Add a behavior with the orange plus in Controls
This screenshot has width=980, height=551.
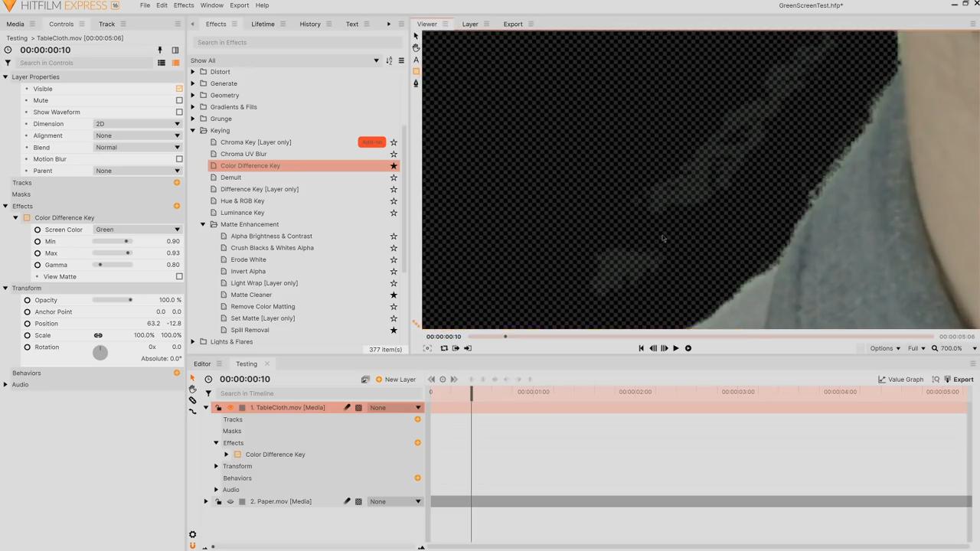click(x=177, y=373)
